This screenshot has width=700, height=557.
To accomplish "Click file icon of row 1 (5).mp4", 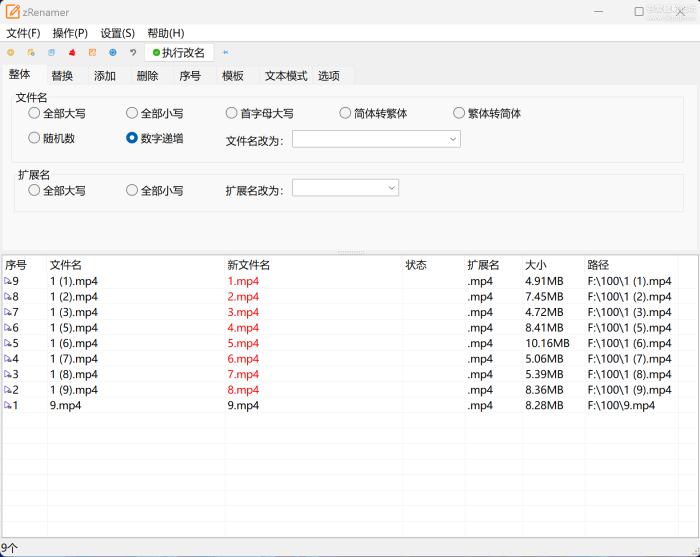I will coord(8,328).
